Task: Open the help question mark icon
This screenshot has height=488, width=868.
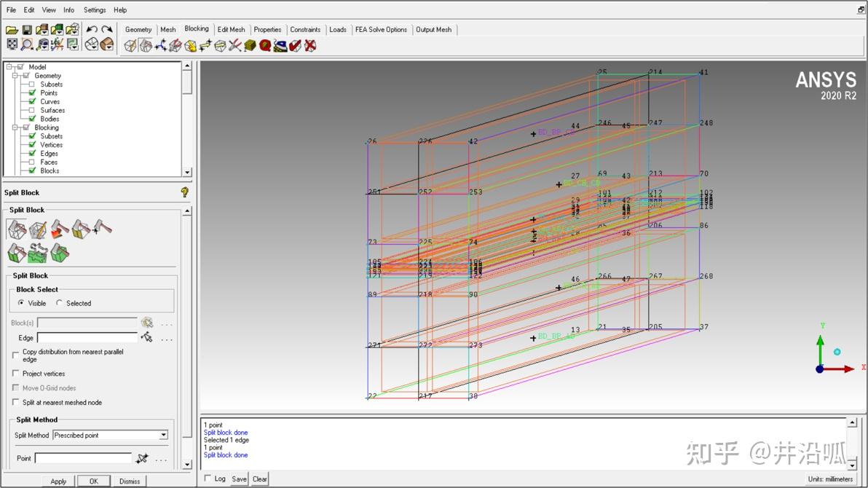Action: (184, 192)
